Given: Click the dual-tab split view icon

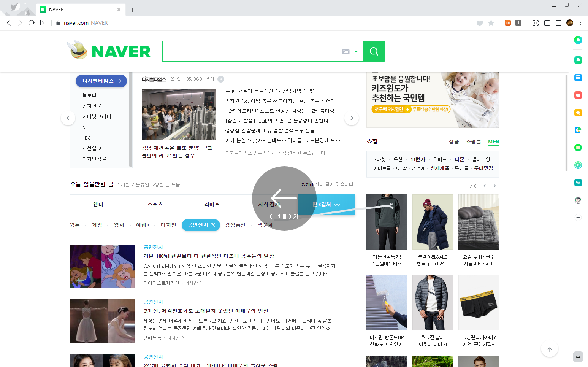Looking at the screenshot, I should (547, 23).
